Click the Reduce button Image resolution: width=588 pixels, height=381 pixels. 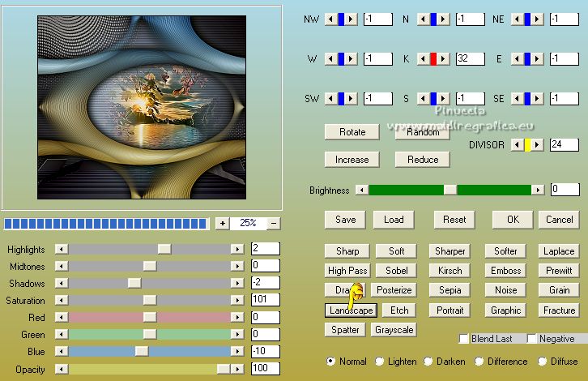click(x=423, y=160)
